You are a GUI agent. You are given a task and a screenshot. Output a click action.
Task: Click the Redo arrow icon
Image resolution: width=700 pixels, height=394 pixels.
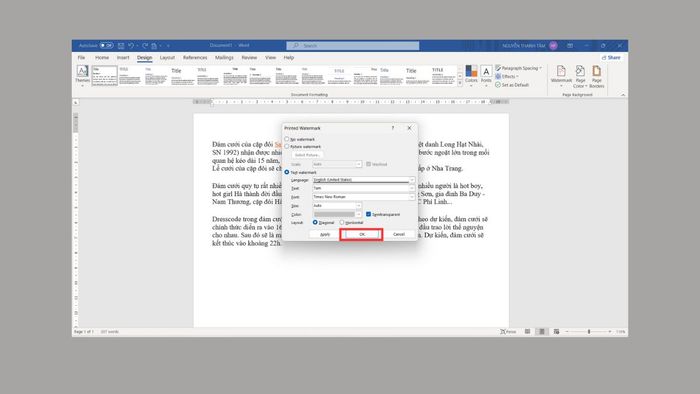point(145,46)
